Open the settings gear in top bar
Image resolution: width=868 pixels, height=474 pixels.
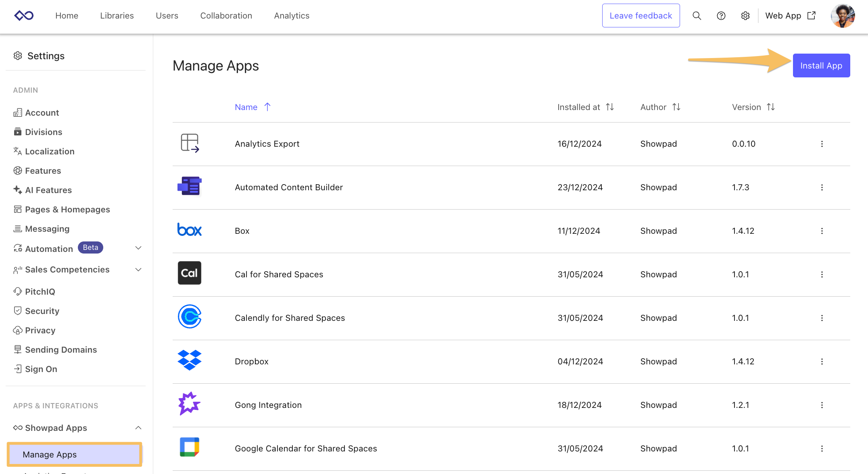[x=745, y=16]
